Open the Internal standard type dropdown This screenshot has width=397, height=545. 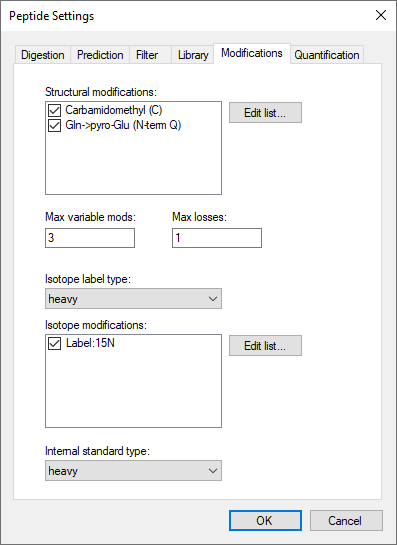(x=133, y=471)
